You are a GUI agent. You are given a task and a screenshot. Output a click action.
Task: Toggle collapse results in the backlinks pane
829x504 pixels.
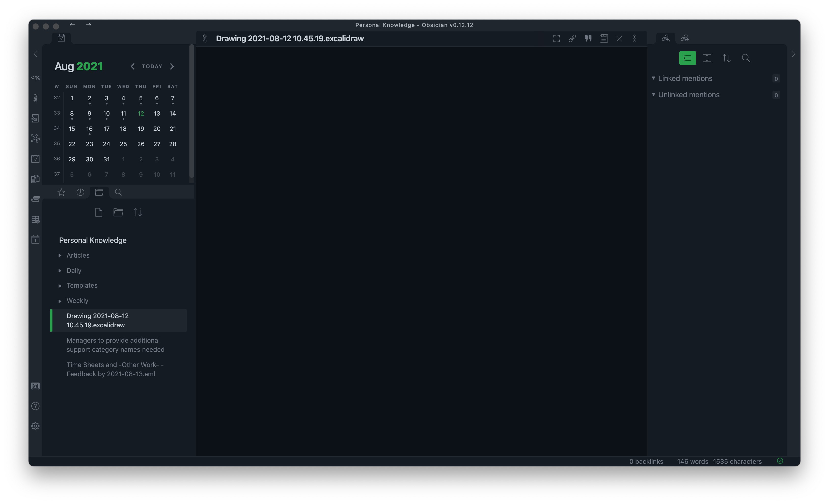tap(687, 58)
